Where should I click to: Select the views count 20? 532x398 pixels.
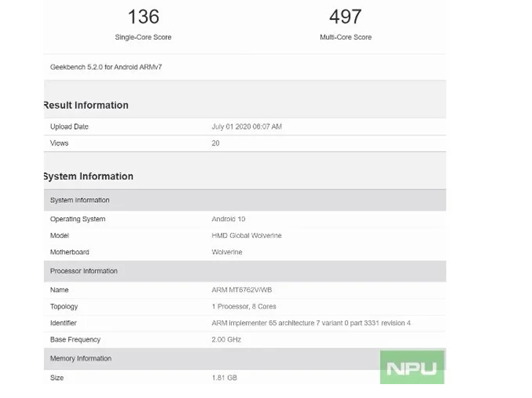[x=216, y=143]
